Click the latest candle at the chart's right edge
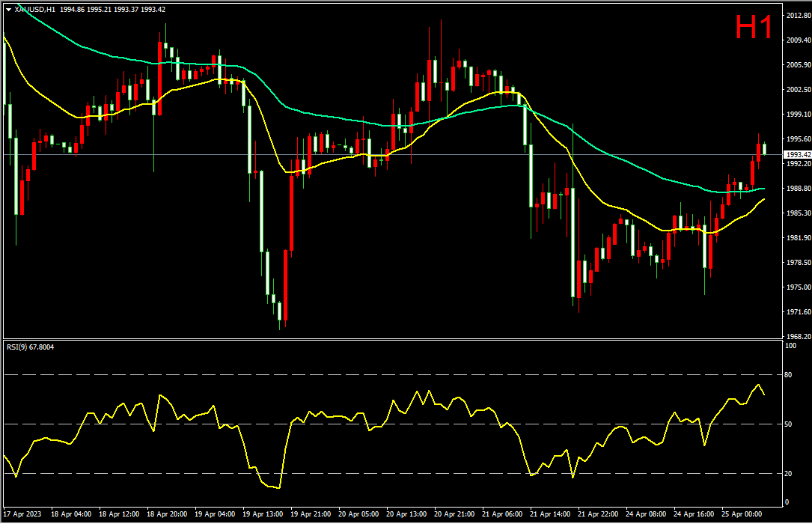The image size is (812, 524). tap(764, 149)
